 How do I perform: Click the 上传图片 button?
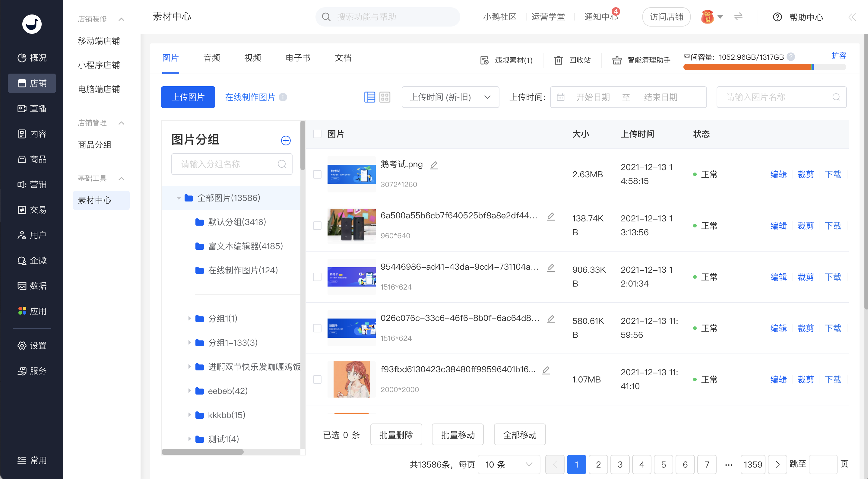pyautogui.click(x=188, y=97)
